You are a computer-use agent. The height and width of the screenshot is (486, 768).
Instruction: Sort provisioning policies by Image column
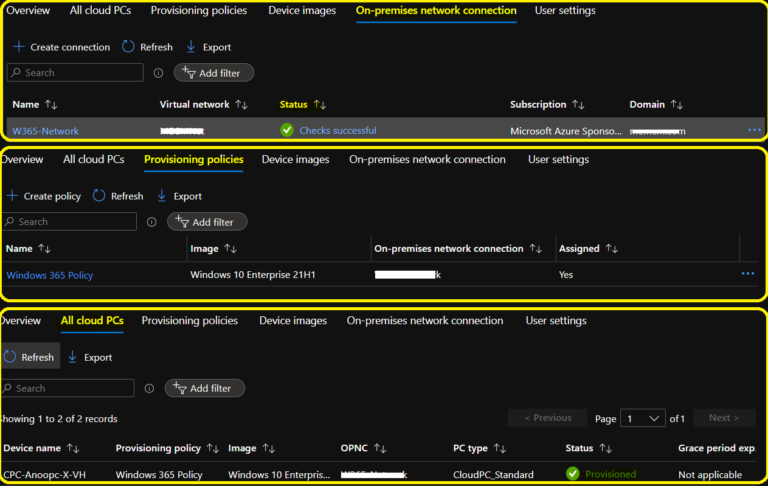point(230,248)
